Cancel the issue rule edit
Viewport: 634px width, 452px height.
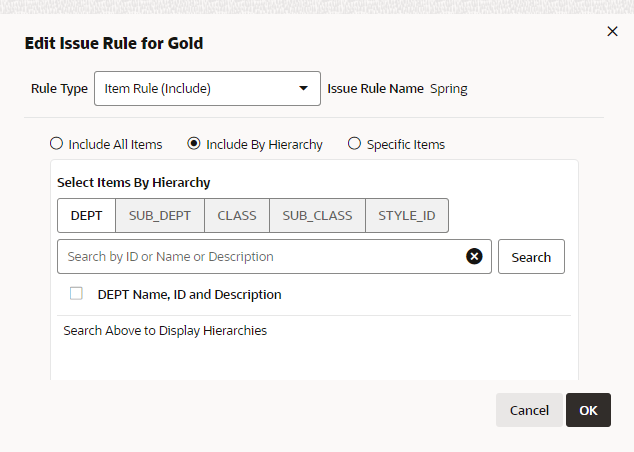pos(529,410)
